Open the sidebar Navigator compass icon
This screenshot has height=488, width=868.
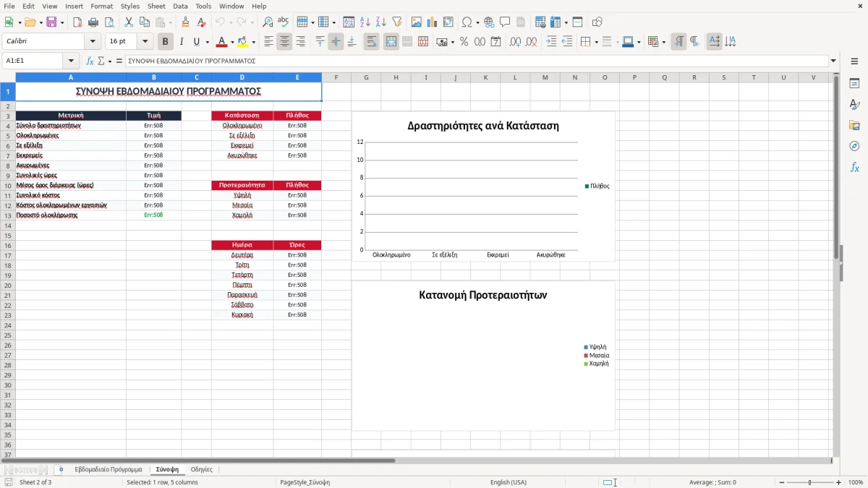[x=854, y=146]
